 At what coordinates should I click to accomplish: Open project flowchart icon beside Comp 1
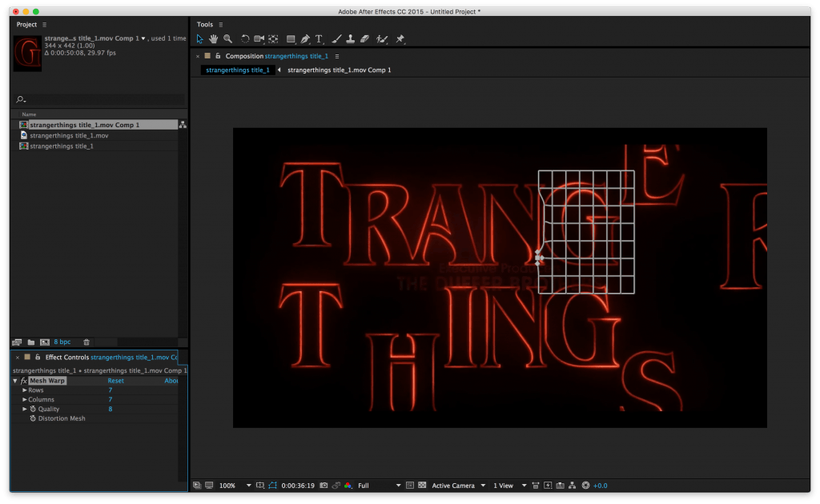183,125
